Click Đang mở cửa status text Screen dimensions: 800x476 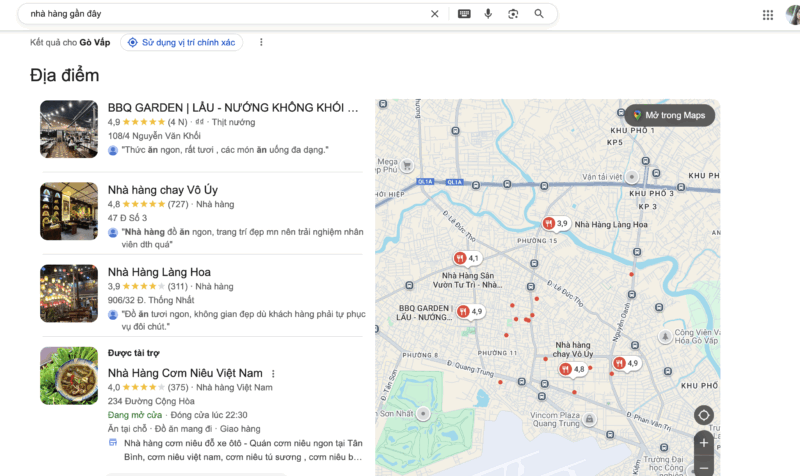[x=135, y=415]
